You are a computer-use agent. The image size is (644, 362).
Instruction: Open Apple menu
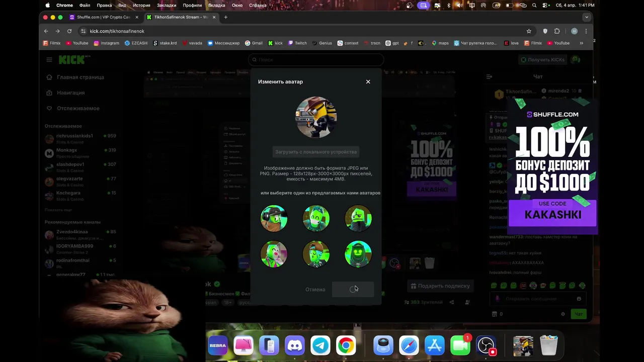(48, 5)
